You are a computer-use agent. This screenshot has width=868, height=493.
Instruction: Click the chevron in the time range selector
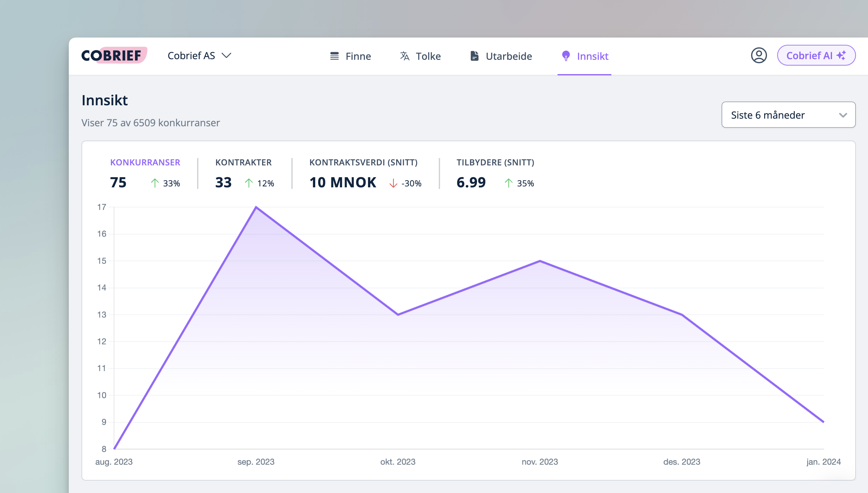pos(843,115)
